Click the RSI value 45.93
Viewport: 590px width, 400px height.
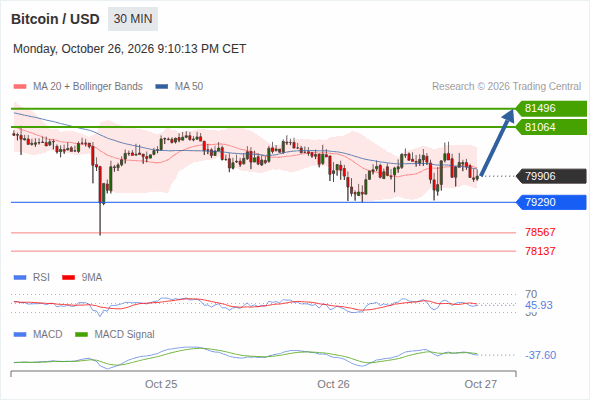coord(538,305)
